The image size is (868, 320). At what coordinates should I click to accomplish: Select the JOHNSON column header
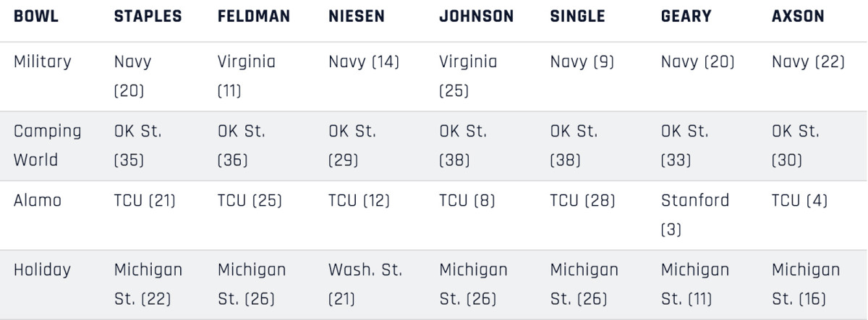(x=477, y=17)
